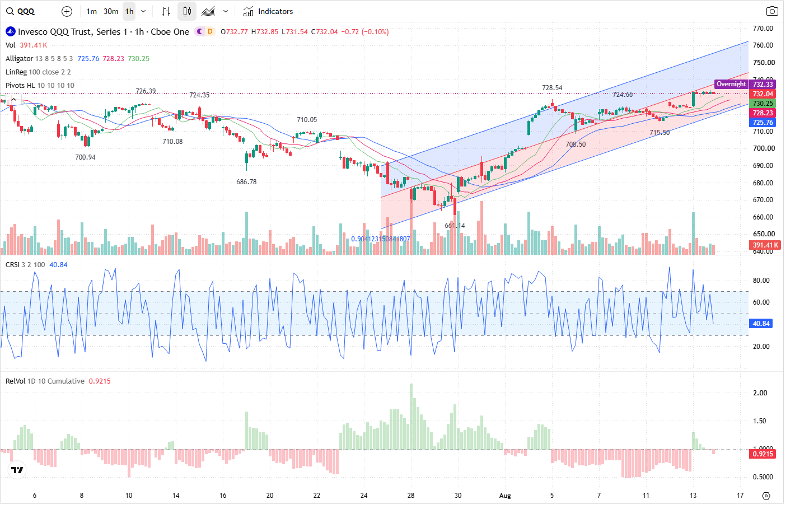795x532 pixels.
Task: Click the RelVol 0.9215 scale label
Action: (x=763, y=454)
